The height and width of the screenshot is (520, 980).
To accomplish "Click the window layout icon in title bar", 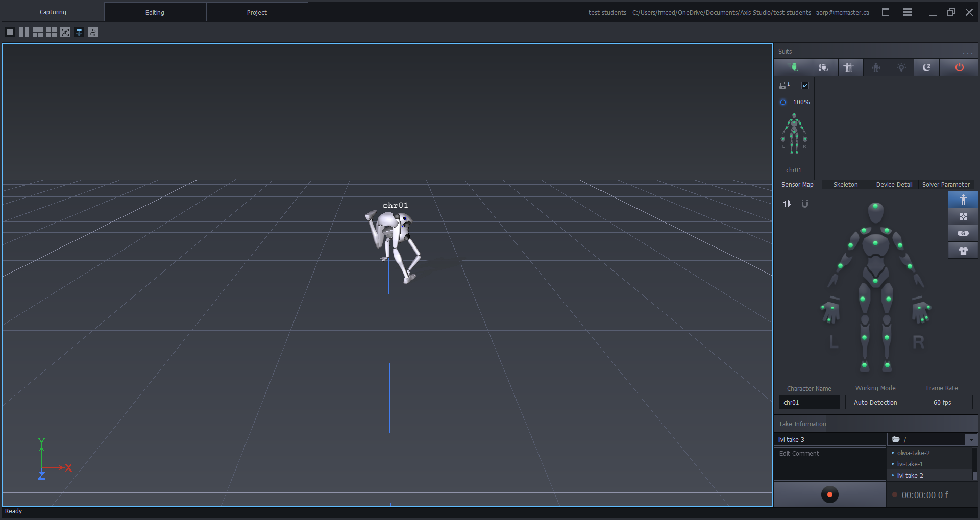I will 886,12.
